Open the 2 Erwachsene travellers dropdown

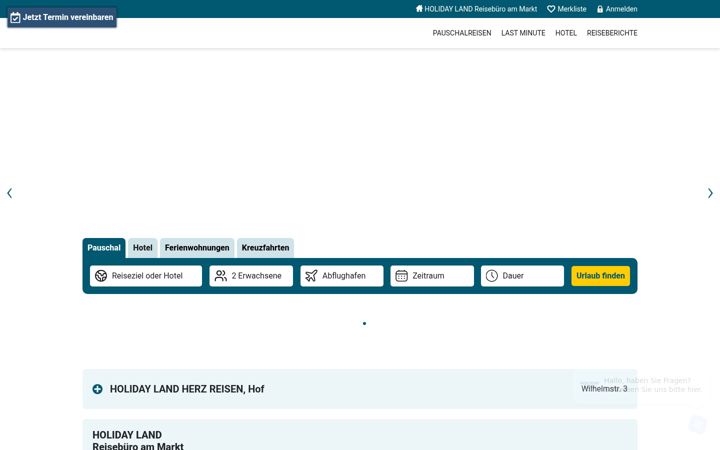click(x=251, y=276)
